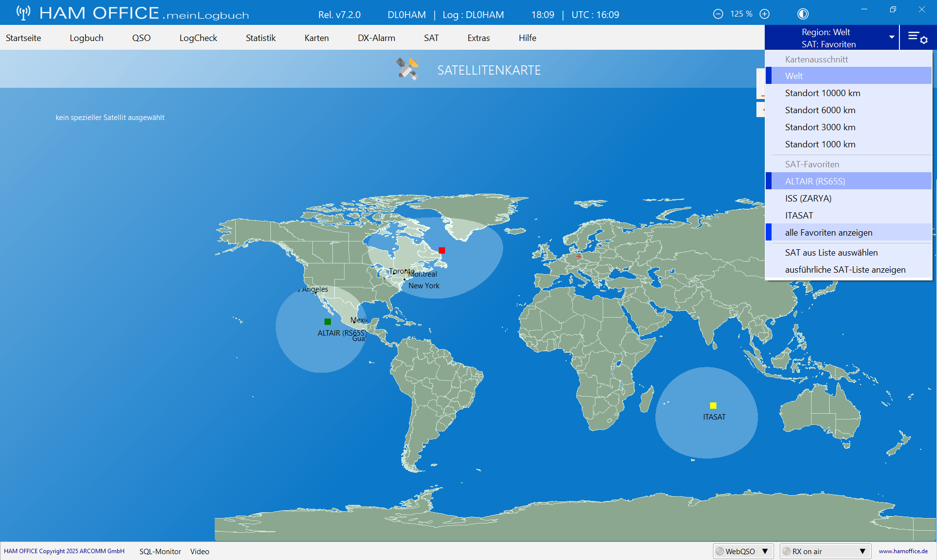937x560 pixels.
Task: Select 'Standort 3000 km' map section
Action: [x=820, y=127]
